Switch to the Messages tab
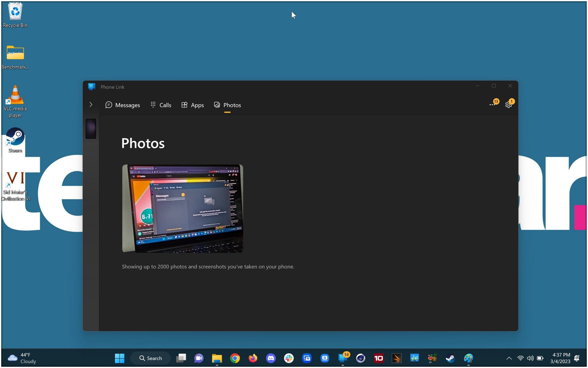Image resolution: width=588 pixels, height=368 pixels. click(123, 105)
